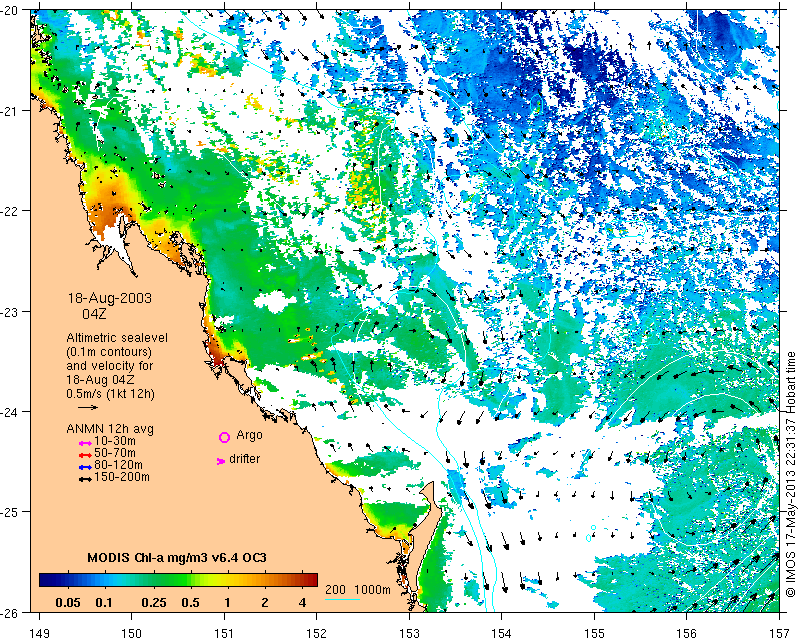The height and width of the screenshot is (640, 800).
Task: Click the colorbar value 0.05
Action: [x=68, y=603]
